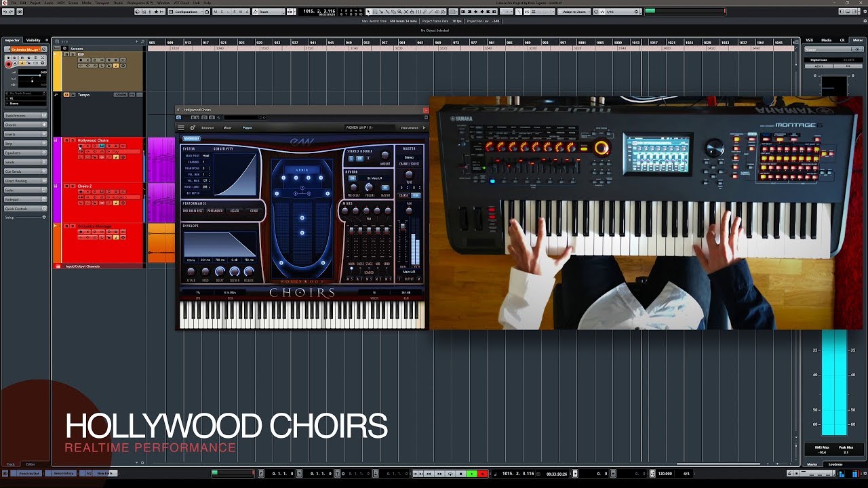Expand the Inserts inspector section

[x=26, y=134]
